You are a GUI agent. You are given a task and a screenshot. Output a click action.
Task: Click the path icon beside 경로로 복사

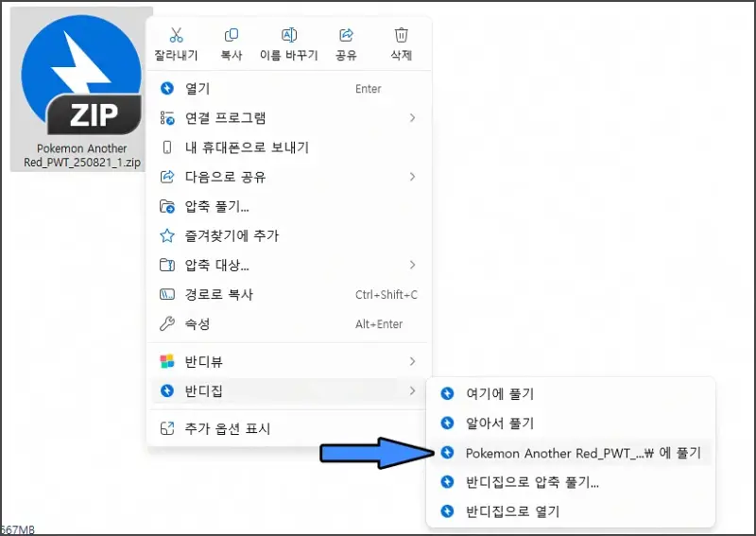click(167, 294)
